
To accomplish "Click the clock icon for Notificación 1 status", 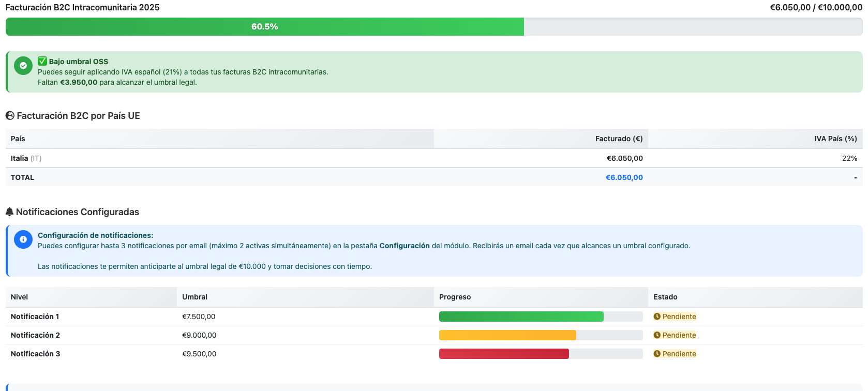I will [657, 317].
